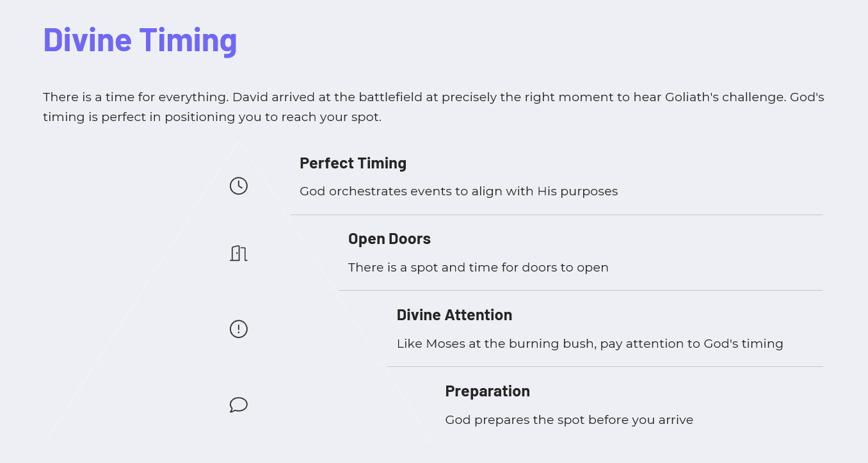
Task: Select text about God orchestrating events
Action: pos(458,191)
